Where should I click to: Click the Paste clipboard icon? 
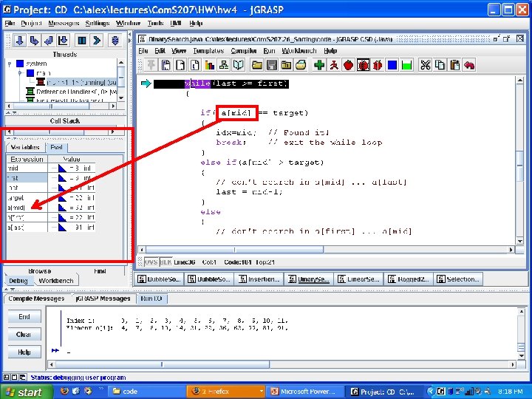(454, 65)
